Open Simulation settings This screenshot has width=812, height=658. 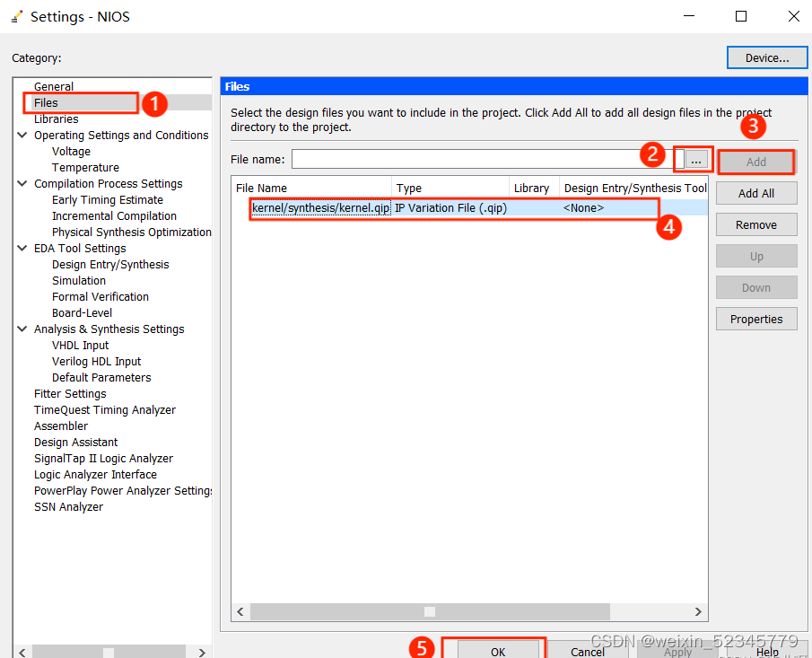79,281
